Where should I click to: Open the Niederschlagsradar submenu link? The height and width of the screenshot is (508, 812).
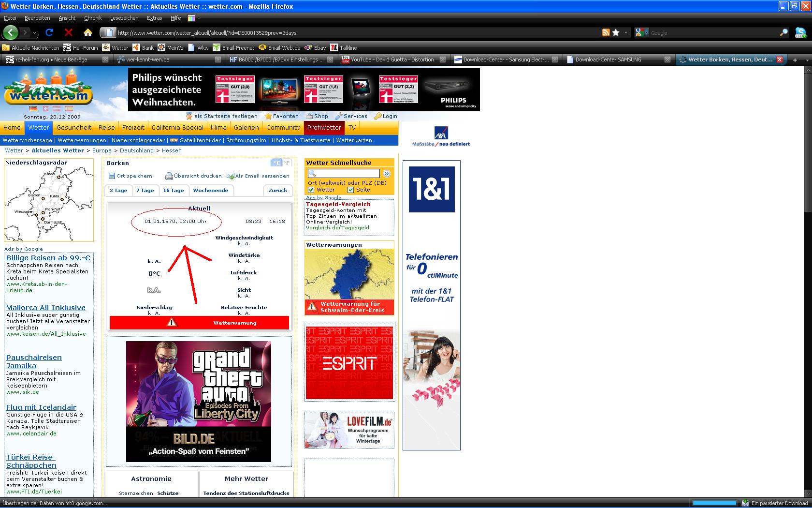tap(138, 140)
